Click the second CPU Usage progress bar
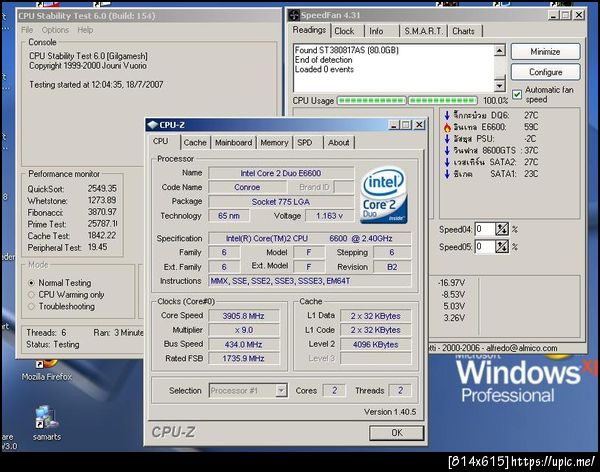Screen dimensions: 600x472 (x=443, y=101)
